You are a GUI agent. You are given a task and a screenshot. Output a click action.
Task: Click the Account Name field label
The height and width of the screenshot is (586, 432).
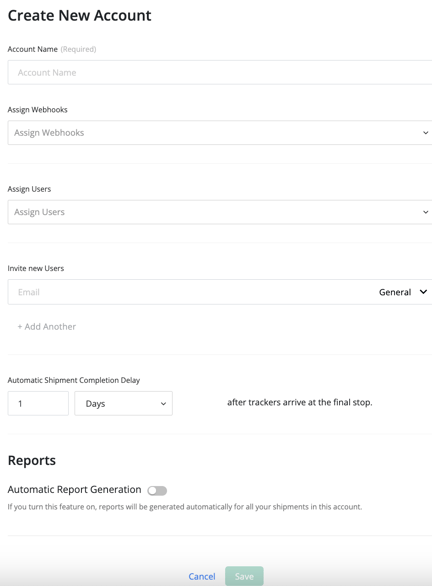click(33, 49)
